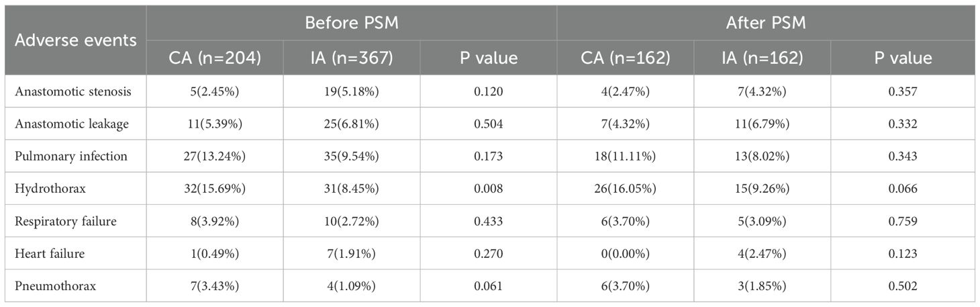This screenshot has height=307, width=980.
Task: Click the Adverse events column header
Action: click(76, 40)
